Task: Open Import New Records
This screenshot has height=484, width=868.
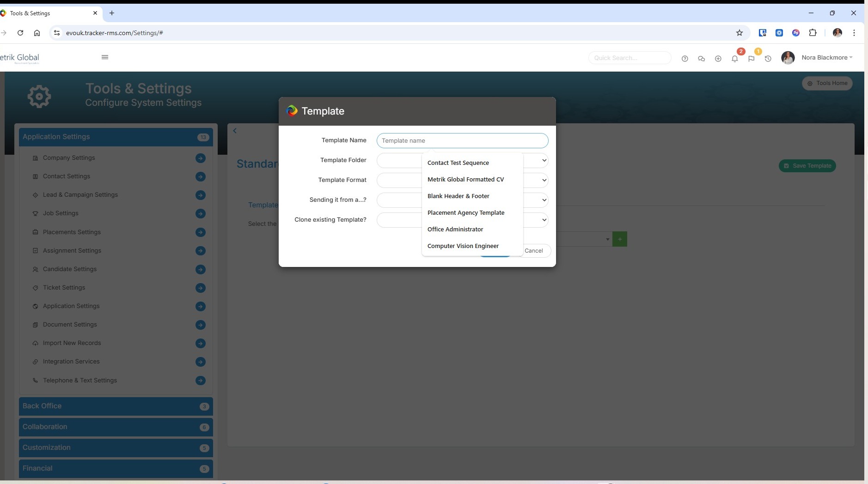Action: click(72, 343)
